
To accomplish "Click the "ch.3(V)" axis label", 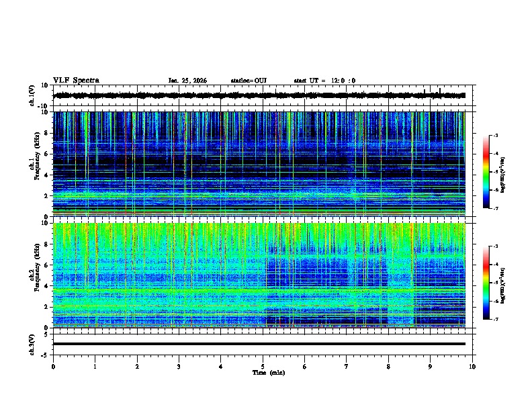I will (x=32, y=345).
